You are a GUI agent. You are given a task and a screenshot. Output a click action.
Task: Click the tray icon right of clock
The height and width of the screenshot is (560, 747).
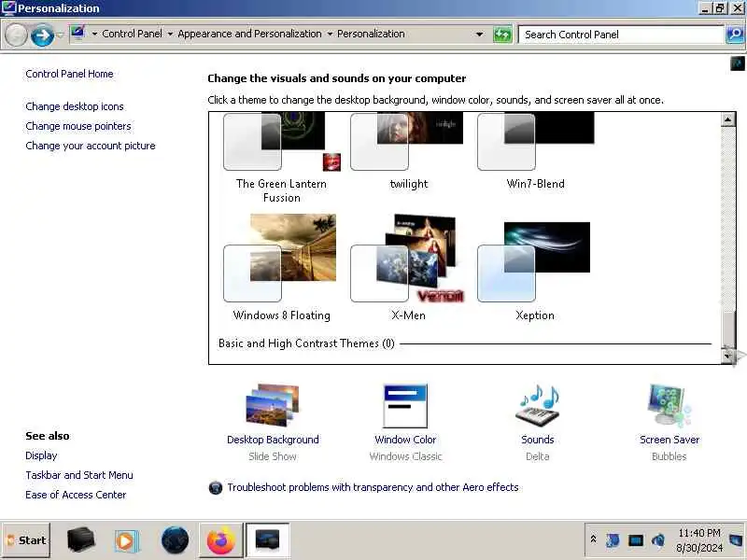[x=736, y=540]
